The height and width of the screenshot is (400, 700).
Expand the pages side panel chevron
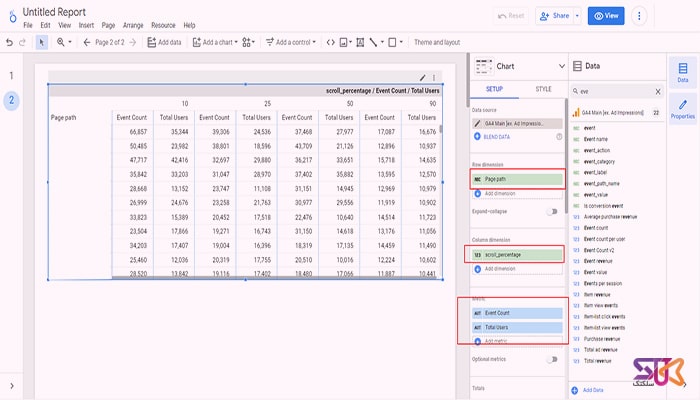pyautogui.click(x=12, y=386)
